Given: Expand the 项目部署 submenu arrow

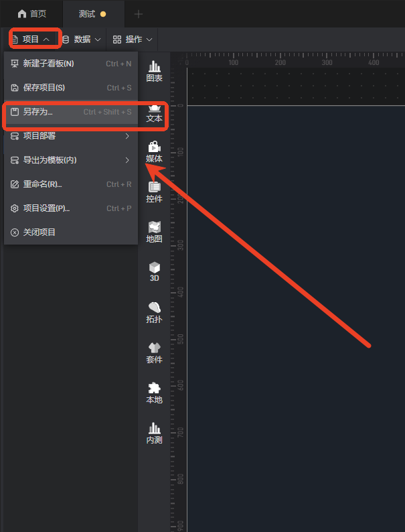Looking at the screenshot, I should tap(127, 136).
